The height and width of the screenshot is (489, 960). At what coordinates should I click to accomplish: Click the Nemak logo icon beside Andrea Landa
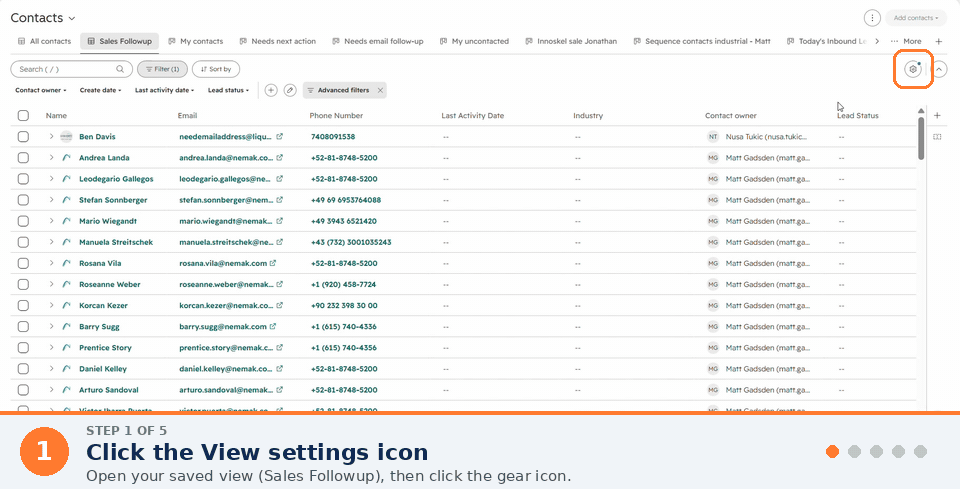point(66,158)
